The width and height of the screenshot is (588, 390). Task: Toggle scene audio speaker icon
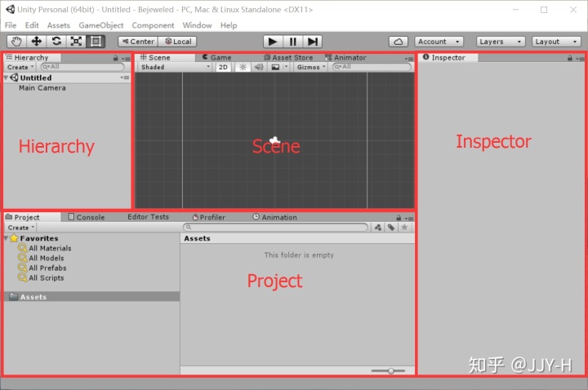(259, 67)
